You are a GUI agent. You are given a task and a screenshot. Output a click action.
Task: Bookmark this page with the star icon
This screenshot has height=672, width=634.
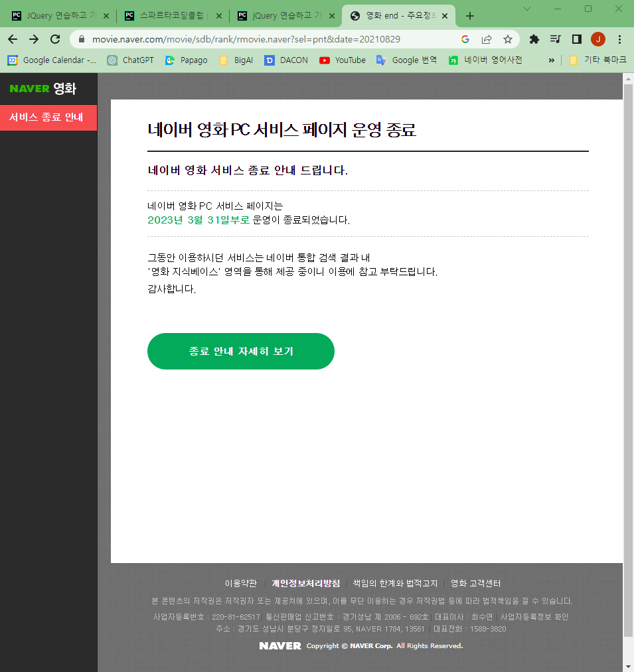click(508, 39)
